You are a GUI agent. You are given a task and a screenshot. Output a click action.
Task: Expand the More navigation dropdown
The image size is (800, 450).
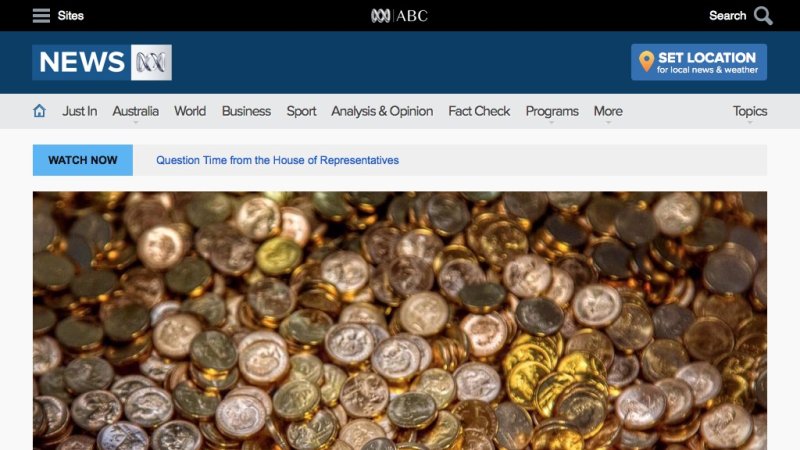[608, 111]
